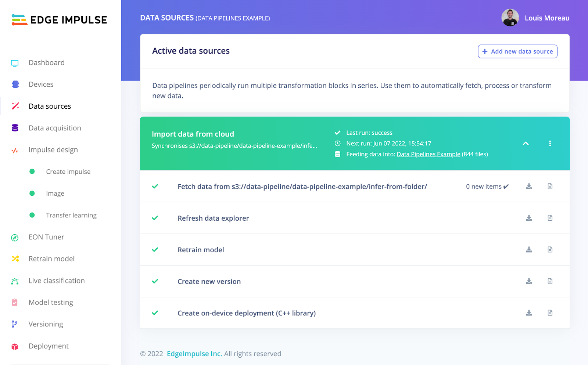Open the pipeline three-dot options menu
The width and height of the screenshot is (588, 365).
point(550,143)
